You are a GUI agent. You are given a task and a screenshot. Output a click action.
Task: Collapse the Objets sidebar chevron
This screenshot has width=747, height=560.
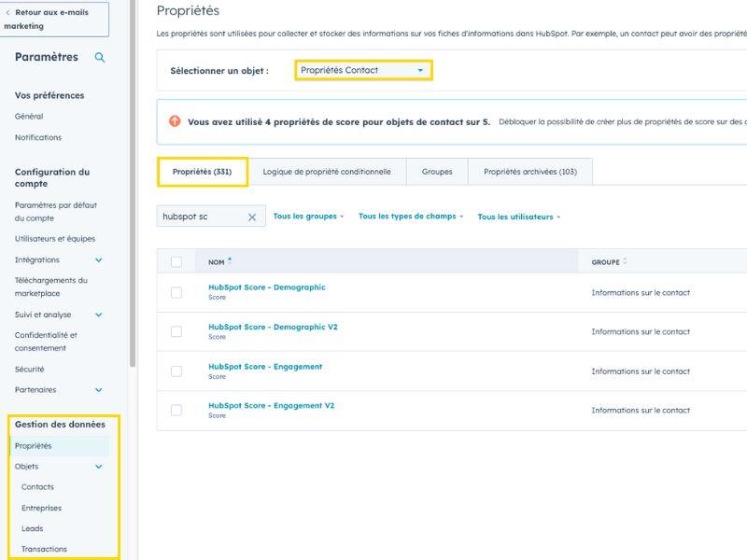click(99, 467)
